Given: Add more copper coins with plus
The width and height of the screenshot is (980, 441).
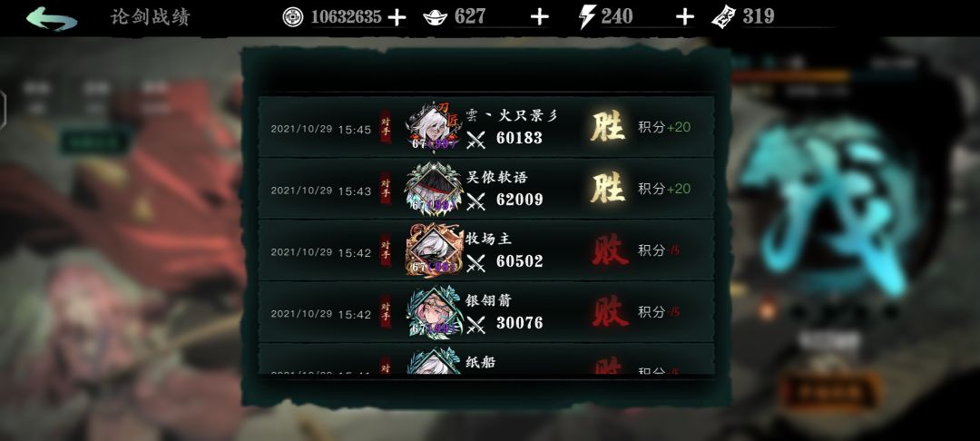Looking at the screenshot, I should pos(397,17).
